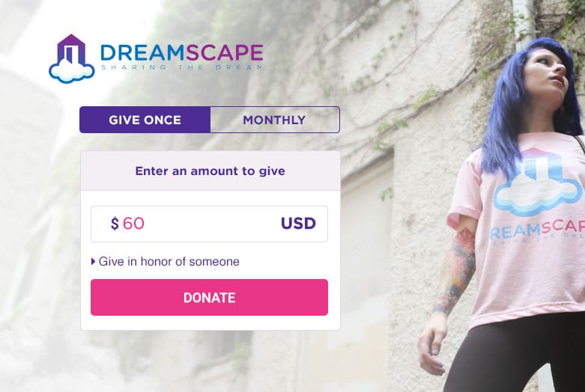Open the USD currency selector
The height and width of the screenshot is (392, 585).
(298, 224)
